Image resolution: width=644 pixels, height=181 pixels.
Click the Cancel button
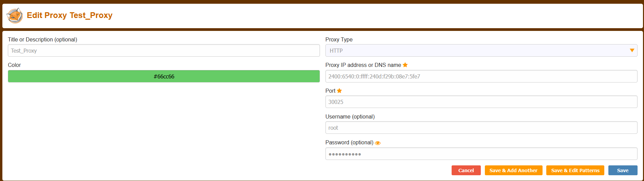pyautogui.click(x=466, y=170)
